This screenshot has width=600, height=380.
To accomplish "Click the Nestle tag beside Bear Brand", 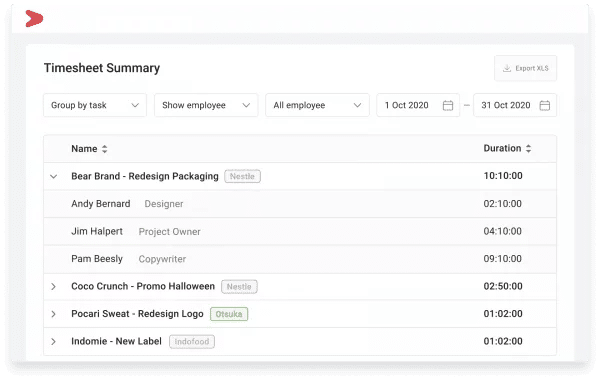I will (x=242, y=176).
